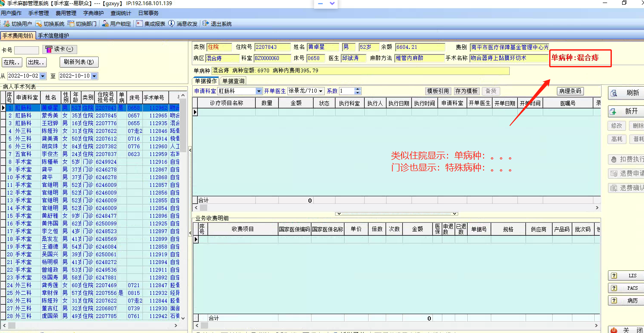Open the end date 2022-10-10 dropdown
The width and height of the screenshot is (644, 333).
pos(94,76)
